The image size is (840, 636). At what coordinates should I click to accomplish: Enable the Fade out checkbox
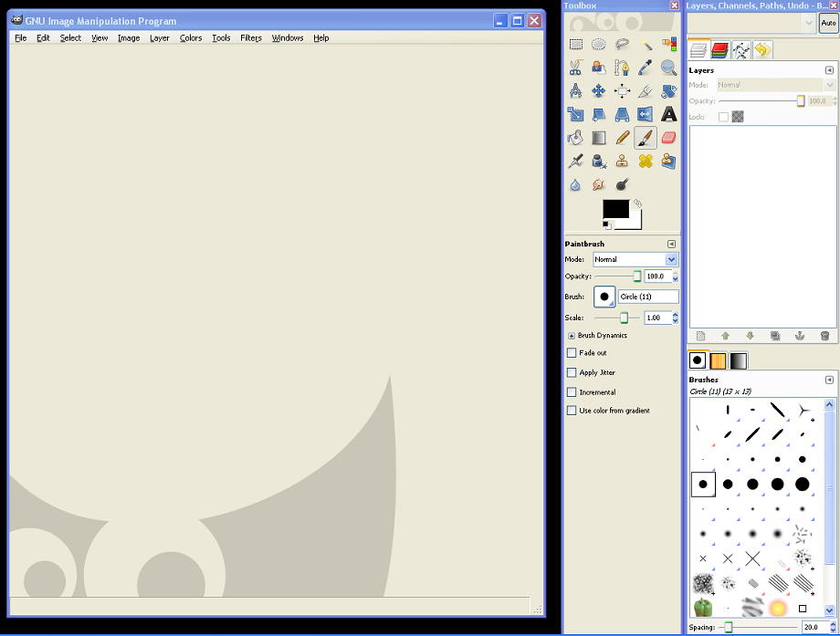[572, 353]
